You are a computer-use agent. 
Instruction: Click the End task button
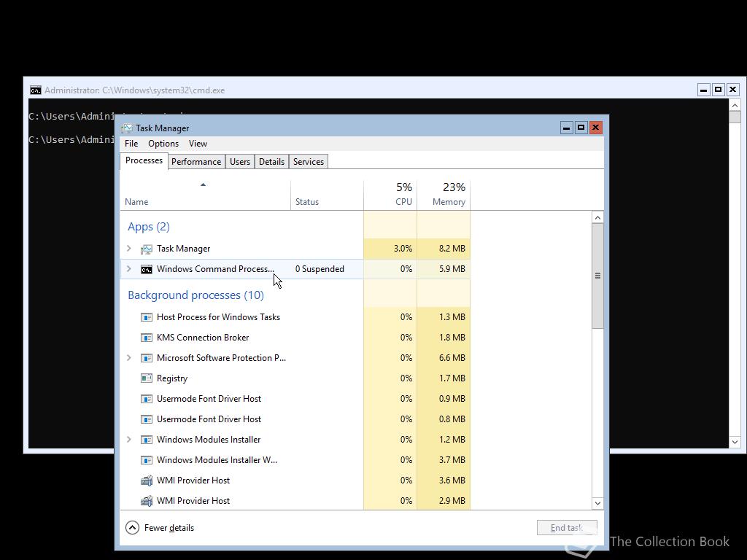coord(567,528)
